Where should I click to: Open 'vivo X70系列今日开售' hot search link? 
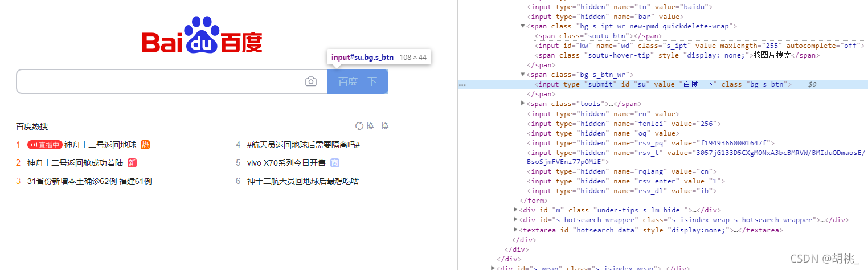[286, 163]
